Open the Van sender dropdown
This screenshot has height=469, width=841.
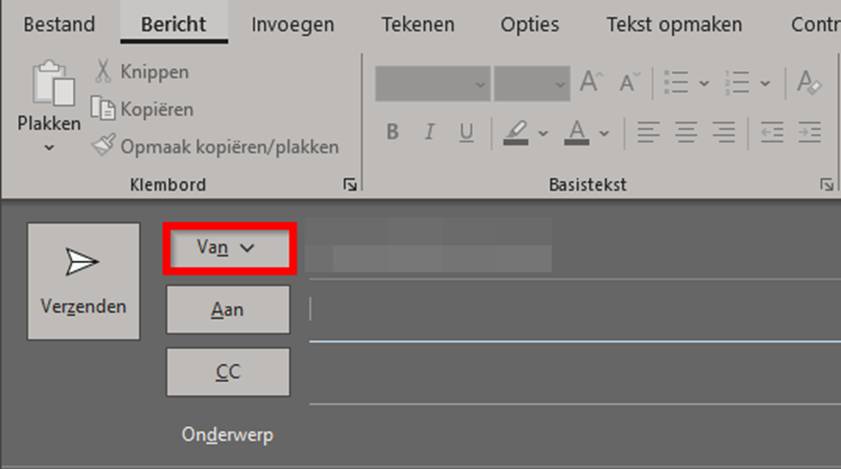228,248
